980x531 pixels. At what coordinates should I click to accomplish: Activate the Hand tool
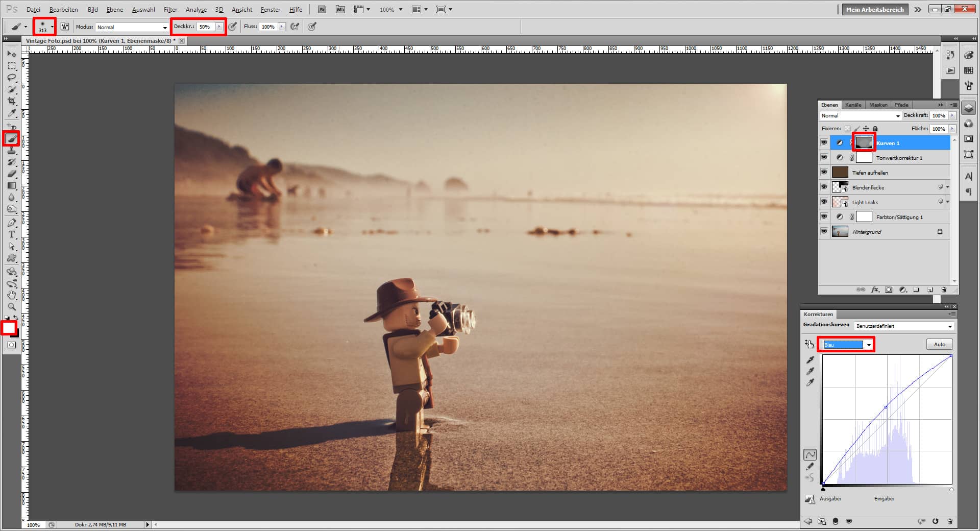click(x=12, y=295)
